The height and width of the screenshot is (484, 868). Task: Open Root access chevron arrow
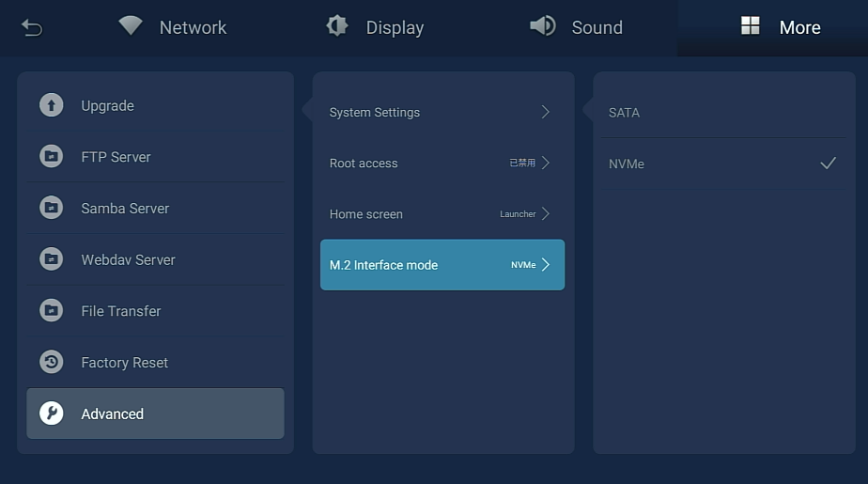(x=545, y=163)
